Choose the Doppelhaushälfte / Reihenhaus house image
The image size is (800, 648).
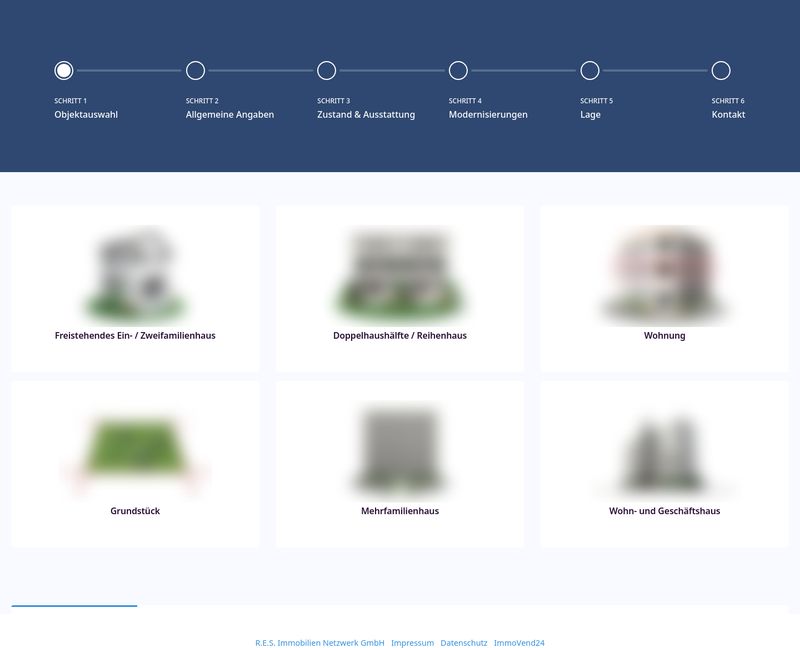click(400, 276)
